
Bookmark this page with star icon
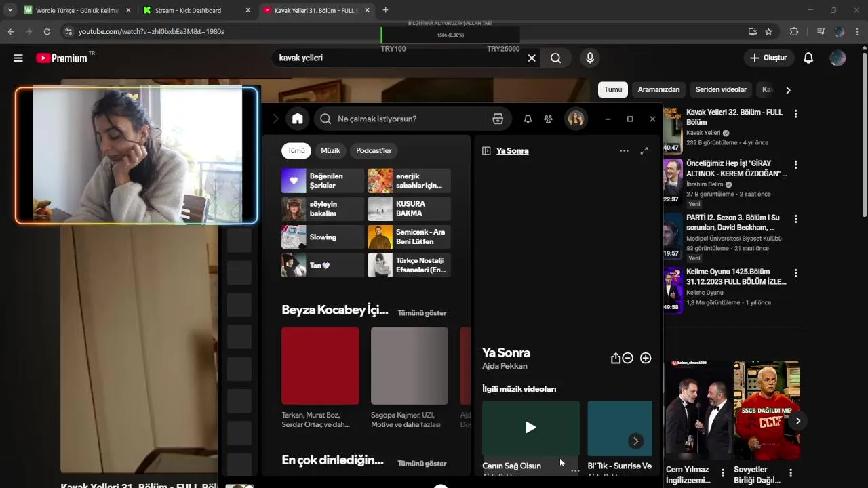tap(768, 31)
